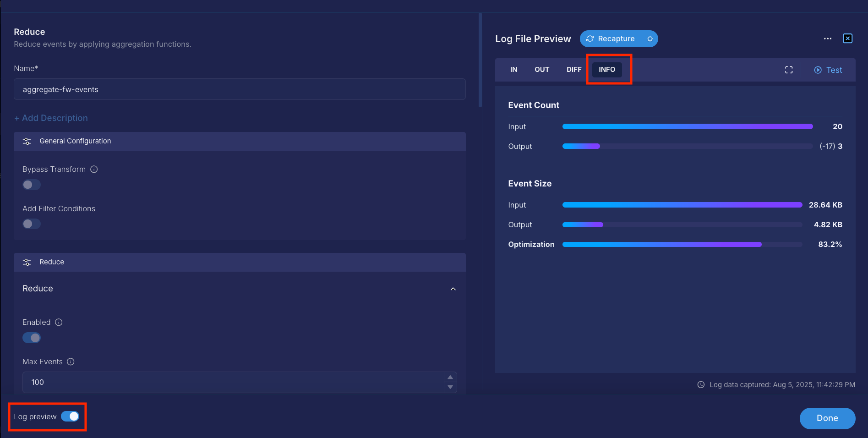
Task: Click the Bypass Transform info icon
Action: [94, 169]
